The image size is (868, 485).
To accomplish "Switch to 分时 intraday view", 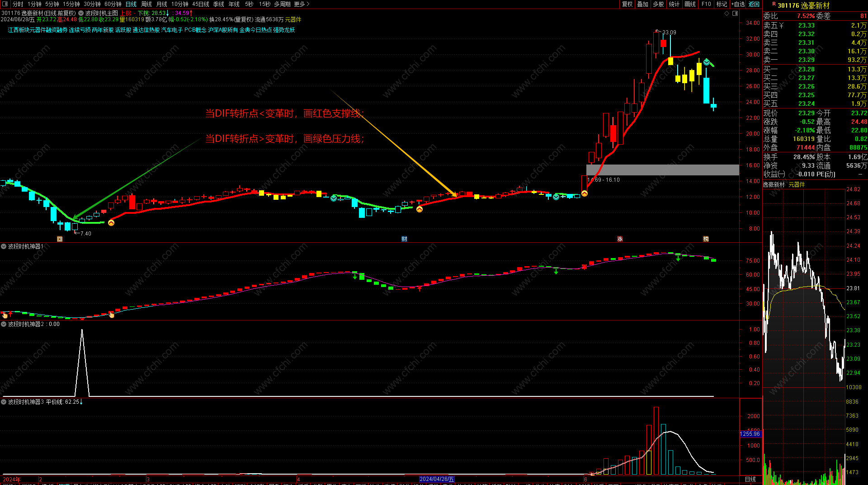I will tap(18, 4).
